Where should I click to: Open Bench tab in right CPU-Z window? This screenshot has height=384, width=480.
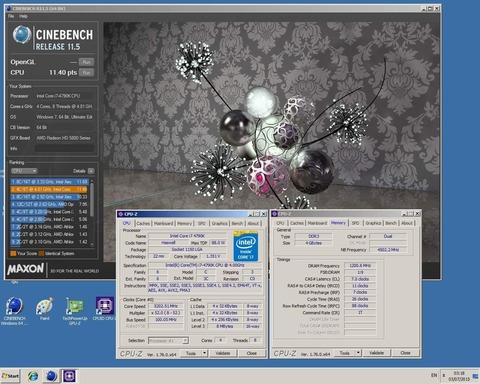point(391,223)
